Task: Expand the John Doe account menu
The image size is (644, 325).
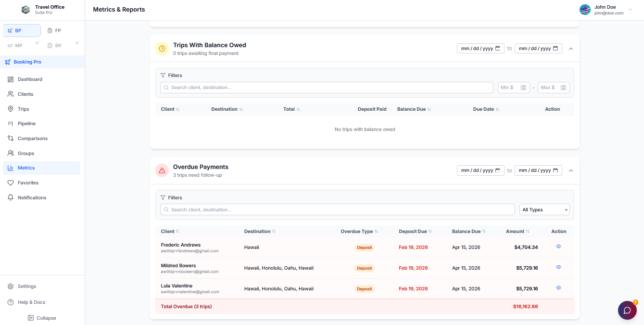Action: coord(630,9)
